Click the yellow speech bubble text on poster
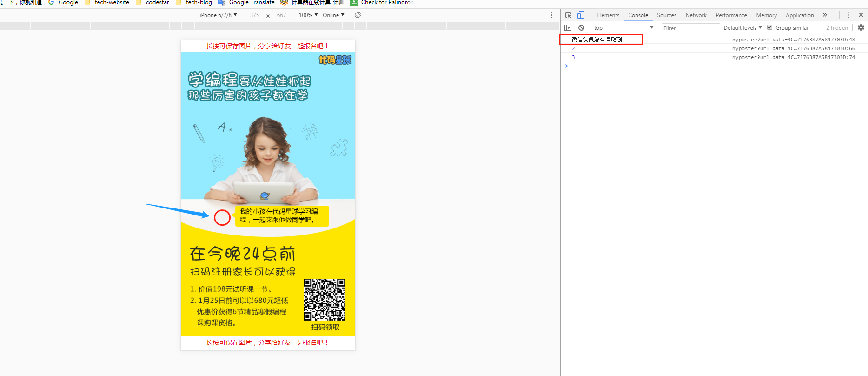 coord(279,215)
